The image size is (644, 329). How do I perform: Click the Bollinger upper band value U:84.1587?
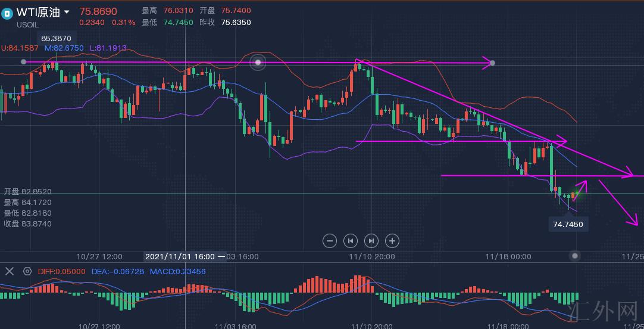click(20, 48)
